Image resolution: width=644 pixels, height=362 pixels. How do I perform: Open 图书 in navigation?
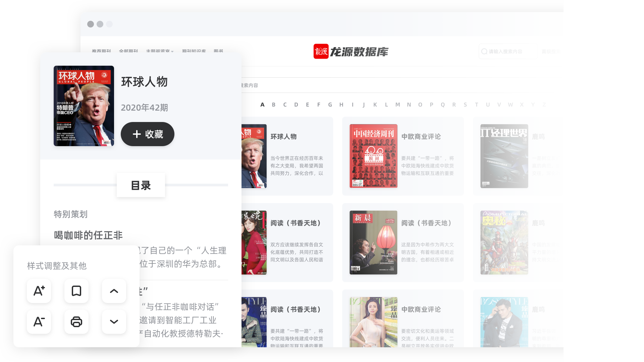pos(218,51)
